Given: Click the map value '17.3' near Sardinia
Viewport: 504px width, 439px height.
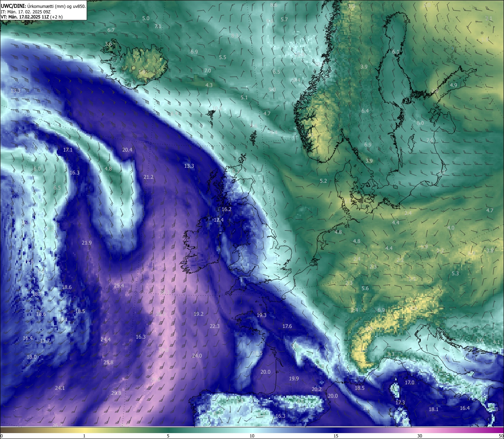Looking at the screenshot, I should [400, 402].
